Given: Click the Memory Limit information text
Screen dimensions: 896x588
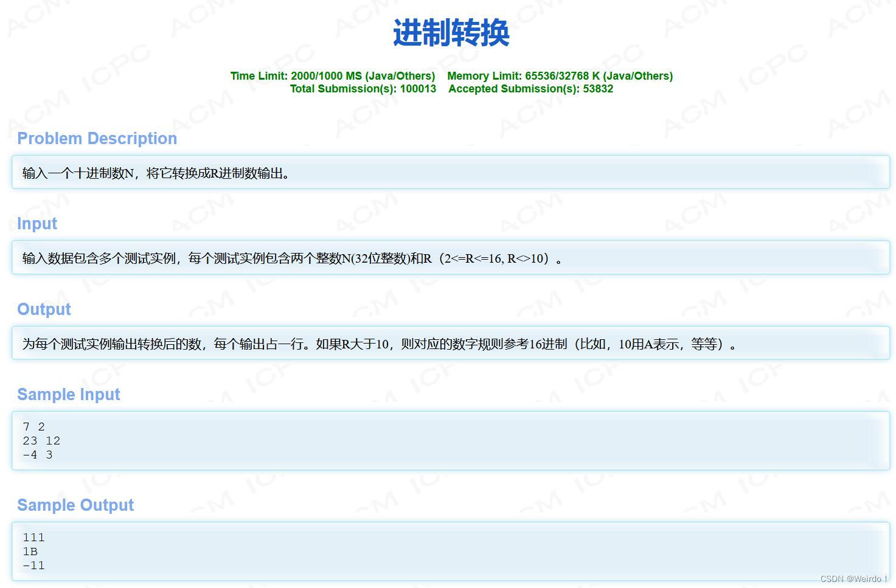Looking at the screenshot, I should click(560, 76).
